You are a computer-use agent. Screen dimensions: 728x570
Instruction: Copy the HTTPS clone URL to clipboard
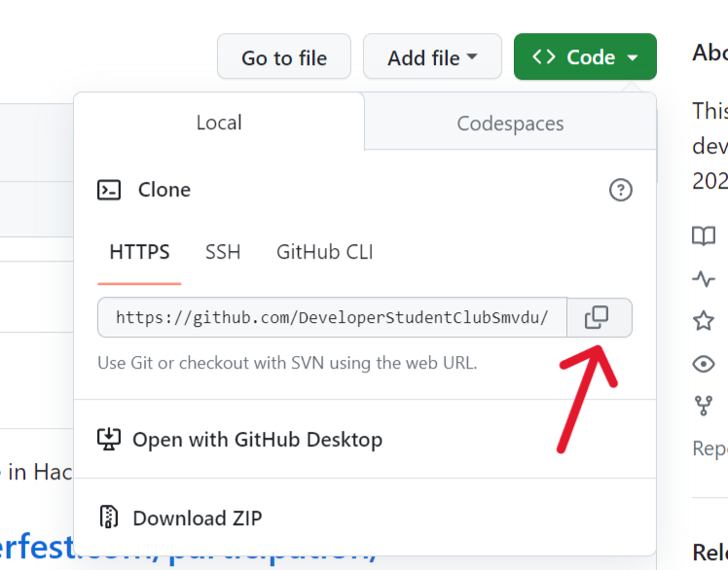599,317
